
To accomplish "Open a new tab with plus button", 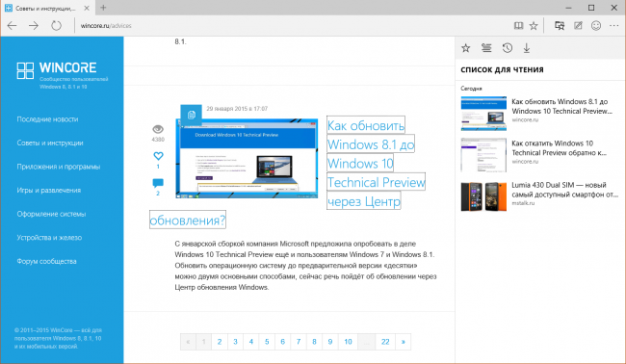I will tap(103, 8).
